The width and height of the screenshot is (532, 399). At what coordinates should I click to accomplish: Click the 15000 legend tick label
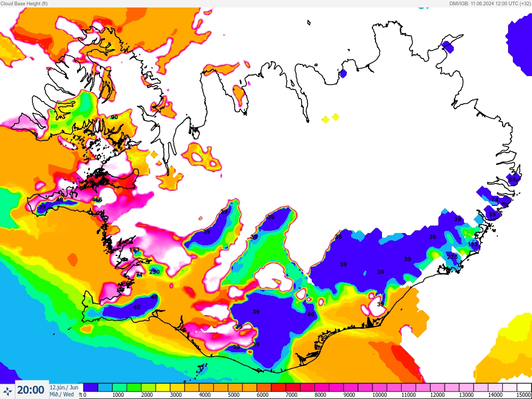click(524, 395)
